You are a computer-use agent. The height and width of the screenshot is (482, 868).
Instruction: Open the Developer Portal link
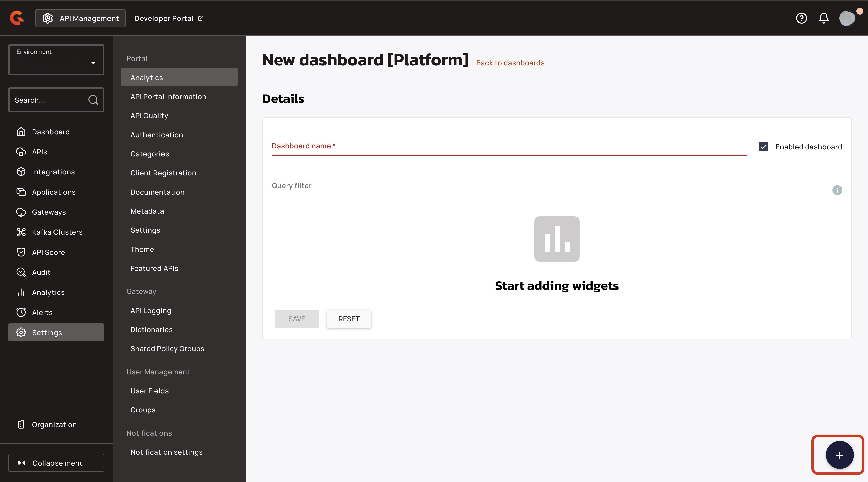click(169, 18)
